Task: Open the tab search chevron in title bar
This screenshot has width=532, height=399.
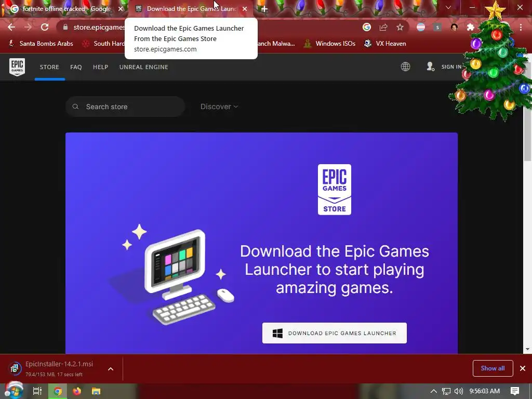Action: (x=448, y=7)
